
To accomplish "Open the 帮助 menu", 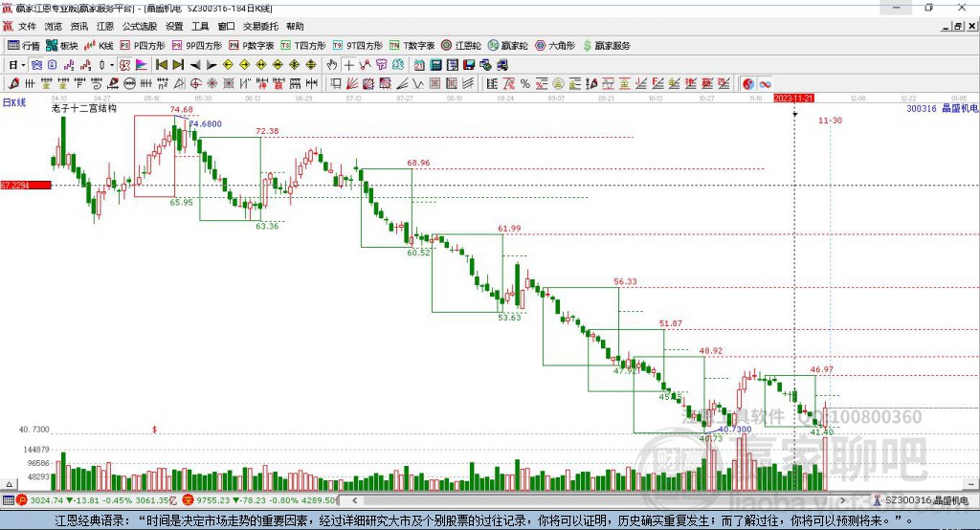I will (x=295, y=26).
